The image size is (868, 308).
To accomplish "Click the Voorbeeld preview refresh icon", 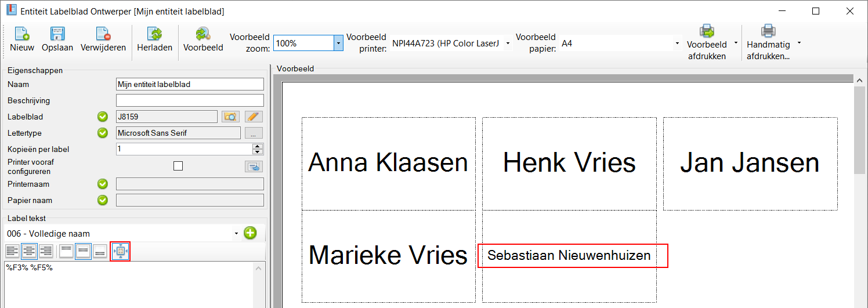I will [x=203, y=34].
